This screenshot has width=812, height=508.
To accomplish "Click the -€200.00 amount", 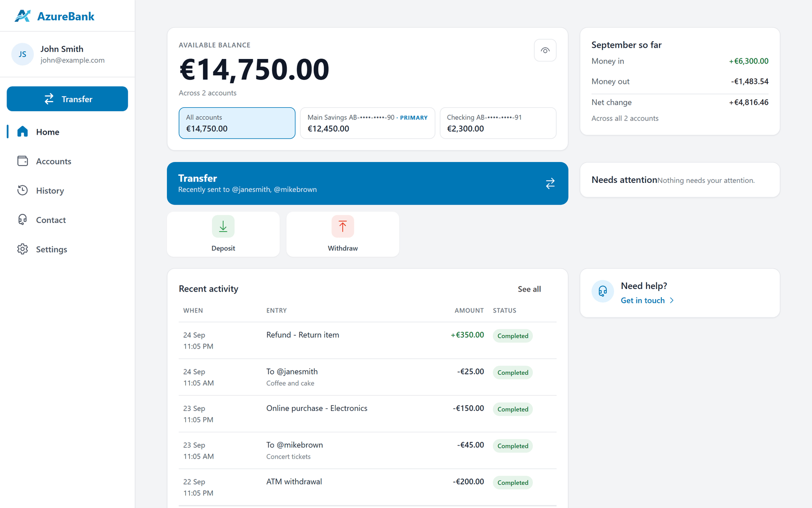I will (468, 482).
